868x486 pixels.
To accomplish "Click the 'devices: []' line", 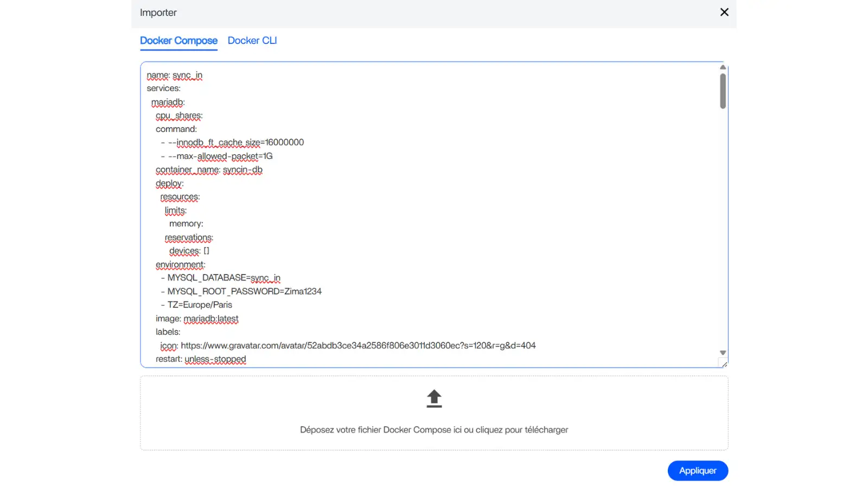I will coord(189,251).
